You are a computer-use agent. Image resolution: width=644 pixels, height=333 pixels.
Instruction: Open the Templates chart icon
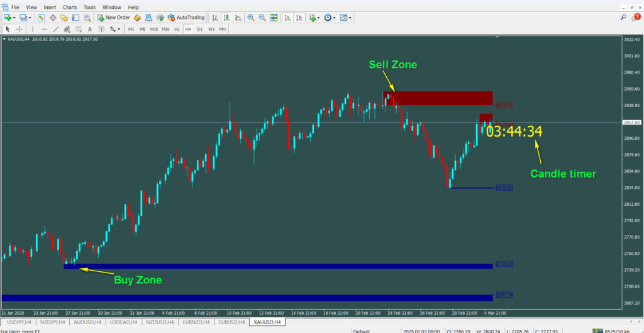click(343, 18)
